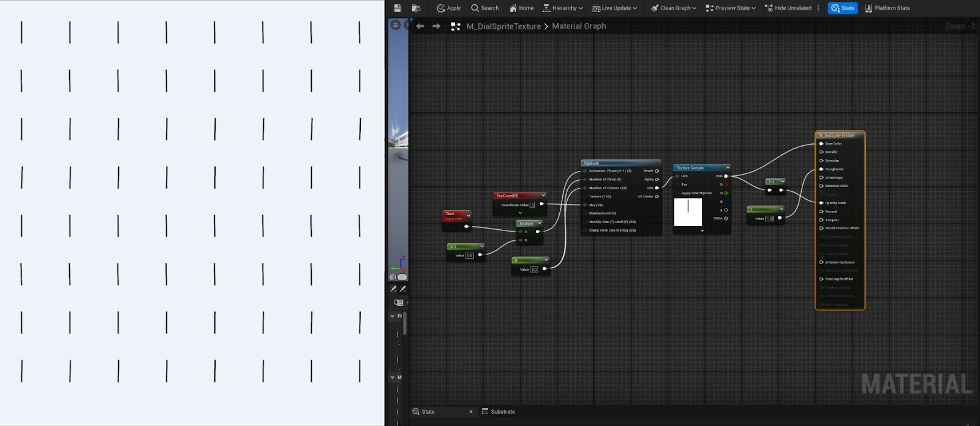Expand Texture Sample bottom chevron
Viewport: 980px width, 426px height.
point(702,230)
